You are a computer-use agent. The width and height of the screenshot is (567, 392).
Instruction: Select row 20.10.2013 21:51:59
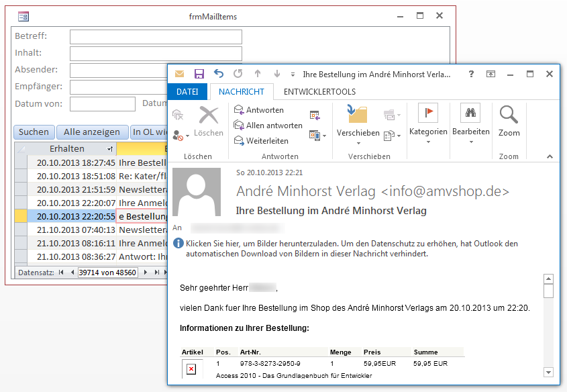[x=21, y=189]
